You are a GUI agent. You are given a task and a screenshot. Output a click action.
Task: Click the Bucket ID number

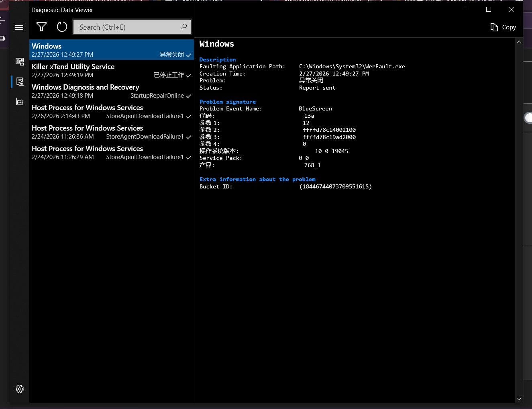pyautogui.click(x=336, y=186)
